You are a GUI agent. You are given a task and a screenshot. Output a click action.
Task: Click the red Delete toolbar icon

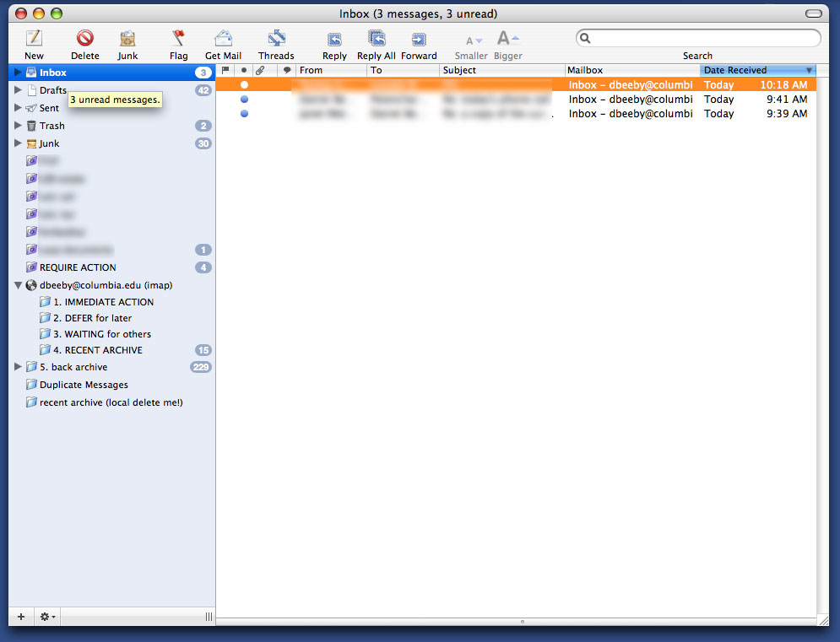84,38
